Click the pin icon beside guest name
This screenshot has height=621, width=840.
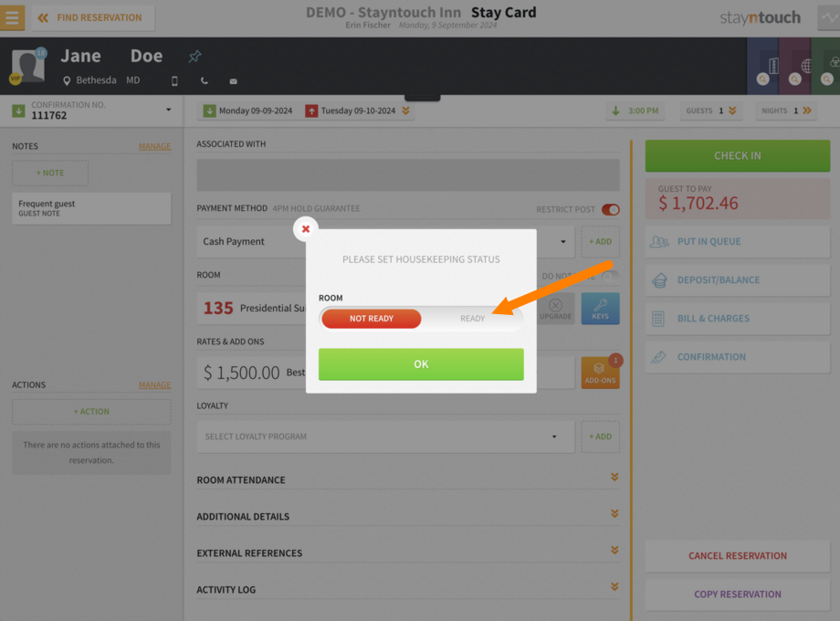[194, 56]
